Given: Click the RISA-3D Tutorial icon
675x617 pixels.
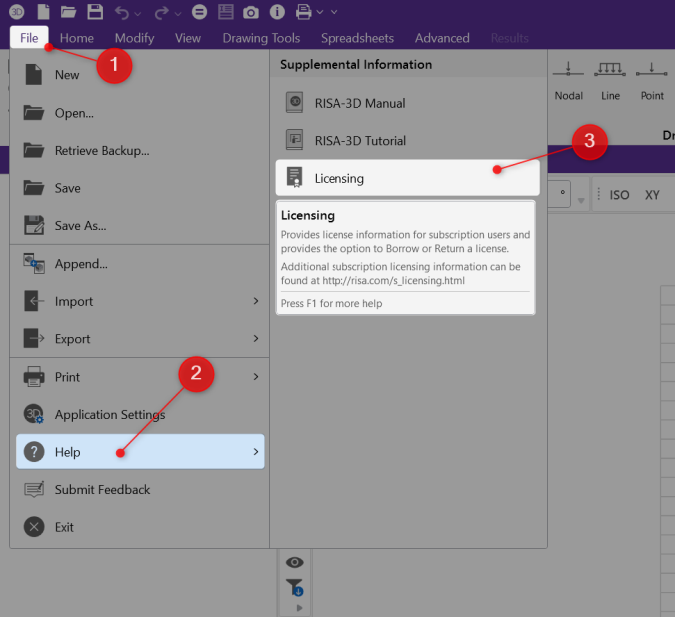Looking at the screenshot, I should pyautogui.click(x=294, y=140).
